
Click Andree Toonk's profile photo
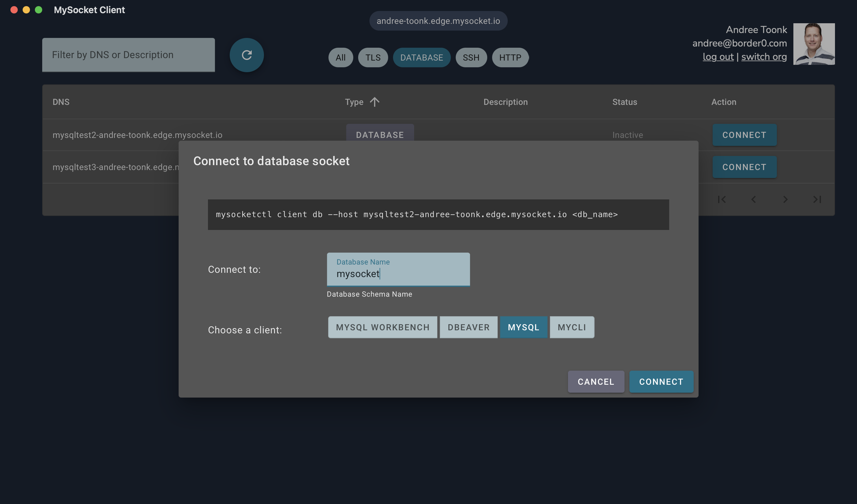(x=814, y=44)
